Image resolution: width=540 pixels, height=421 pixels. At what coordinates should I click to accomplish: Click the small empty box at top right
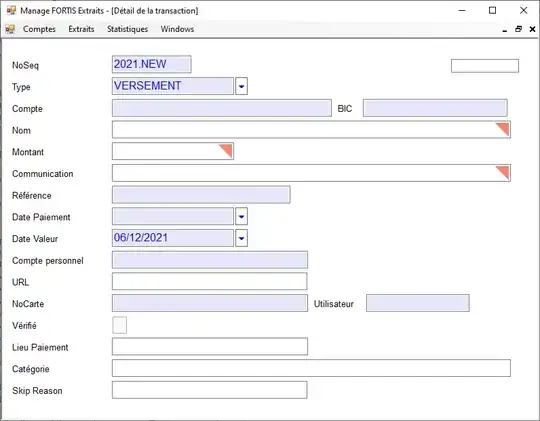click(x=485, y=66)
